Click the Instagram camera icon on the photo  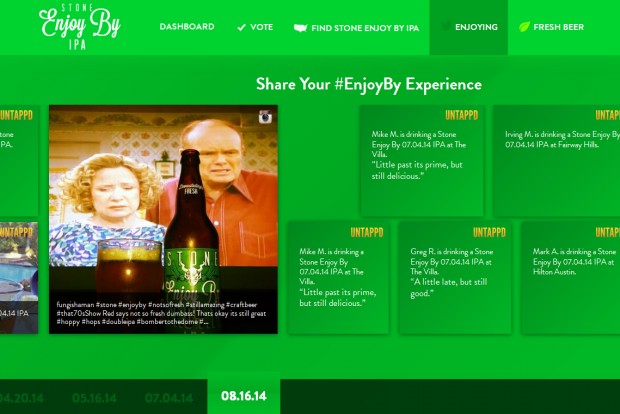(x=265, y=117)
